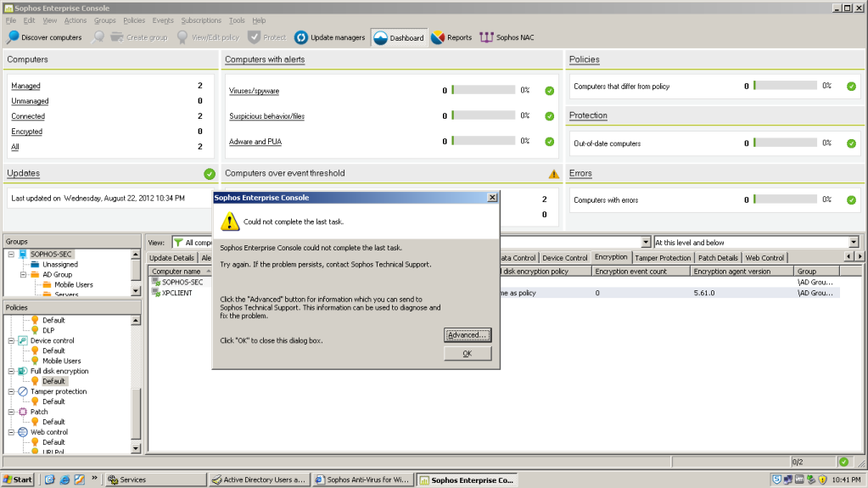Switch to the Tamper Protection tab
The height and width of the screenshot is (488, 868).
coord(663,258)
